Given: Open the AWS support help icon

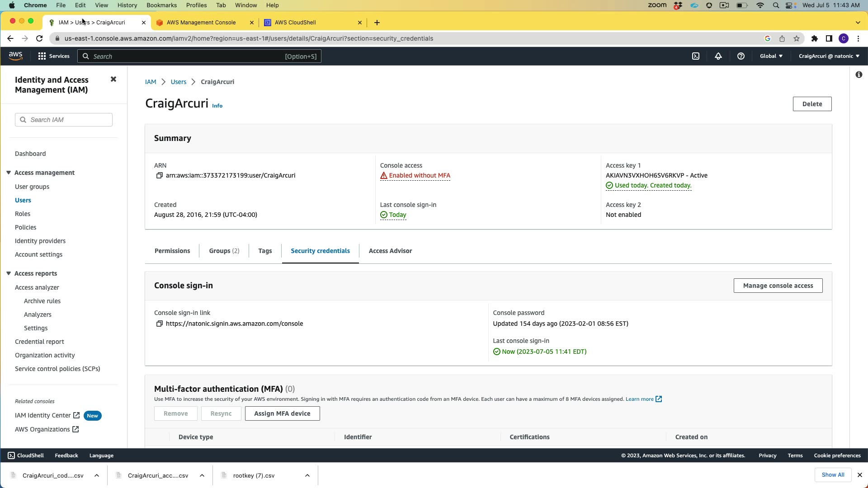Looking at the screenshot, I should 741,56.
